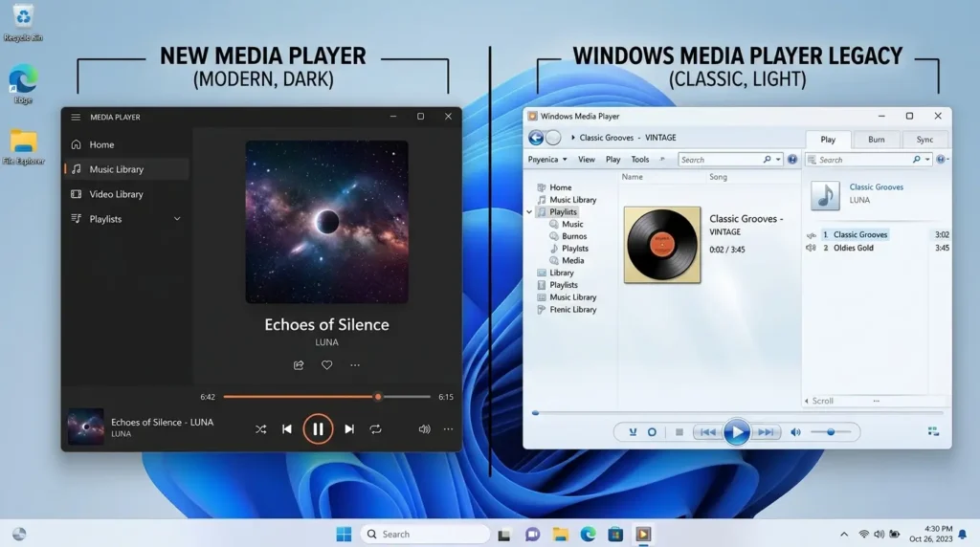Open the blue Classic Grooves link above LUNA
The height and width of the screenshot is (547, 980).
click(876, 187)
